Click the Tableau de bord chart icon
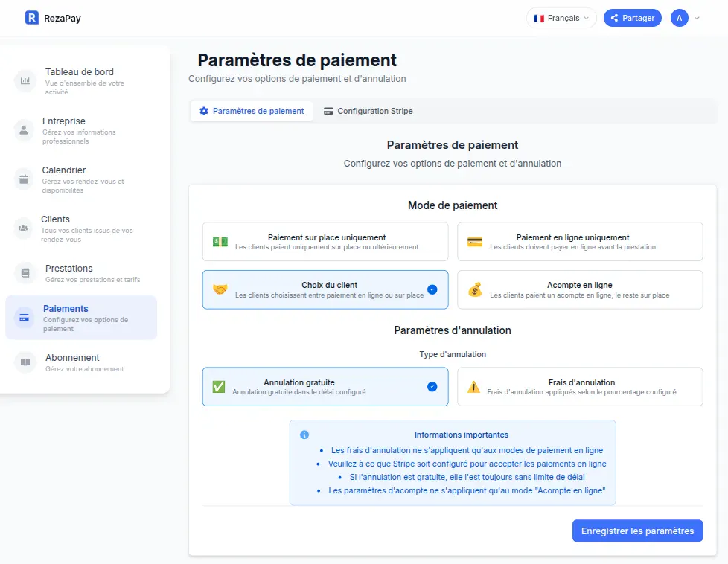This screenshot has width=728, height=564. pos(25,81)
